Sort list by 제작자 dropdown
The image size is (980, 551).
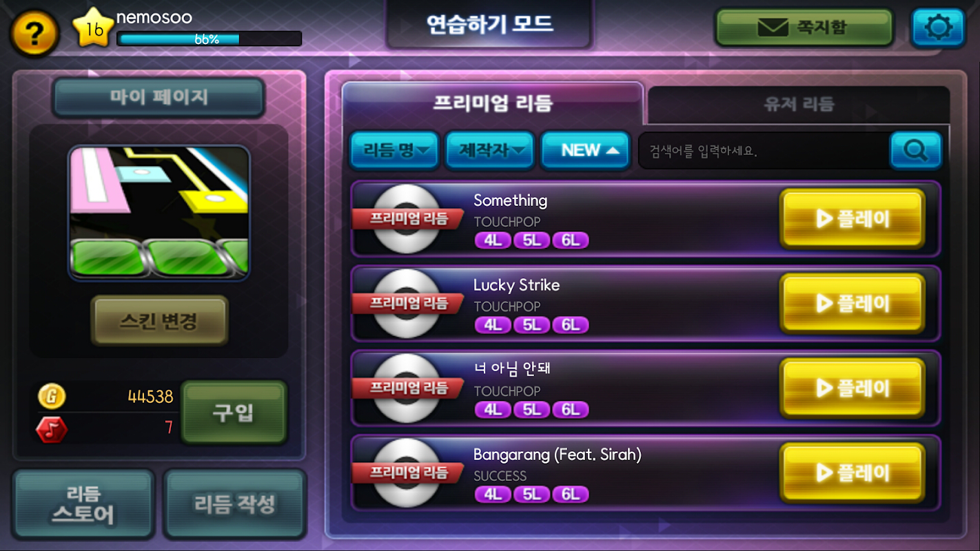pos(490,150)
